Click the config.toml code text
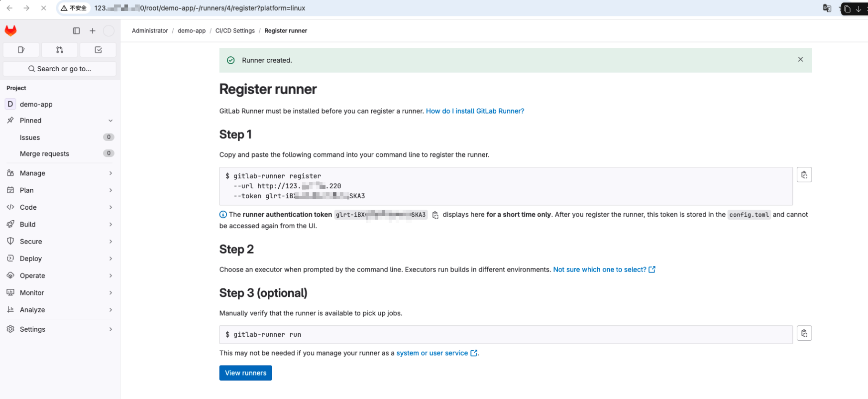This screenshot has height=399, width=868. pyautogui.click(x=749, y=215)
